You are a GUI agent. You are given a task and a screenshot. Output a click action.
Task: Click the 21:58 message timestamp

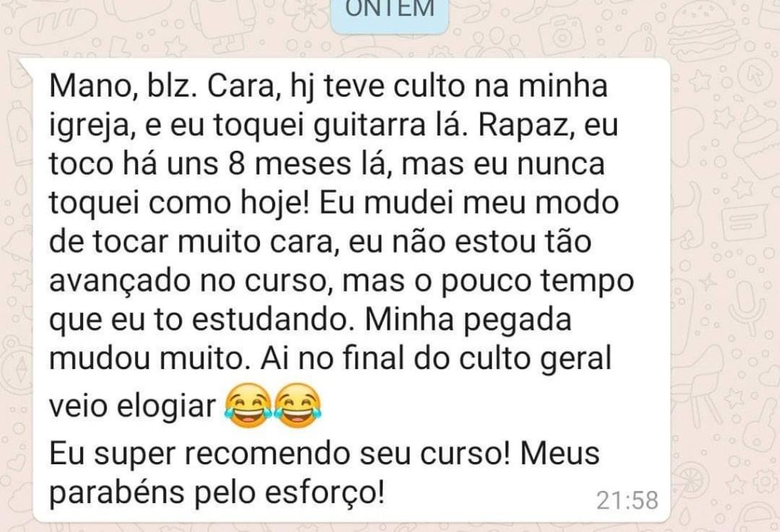pyautogui.click(x=628, y=501)
